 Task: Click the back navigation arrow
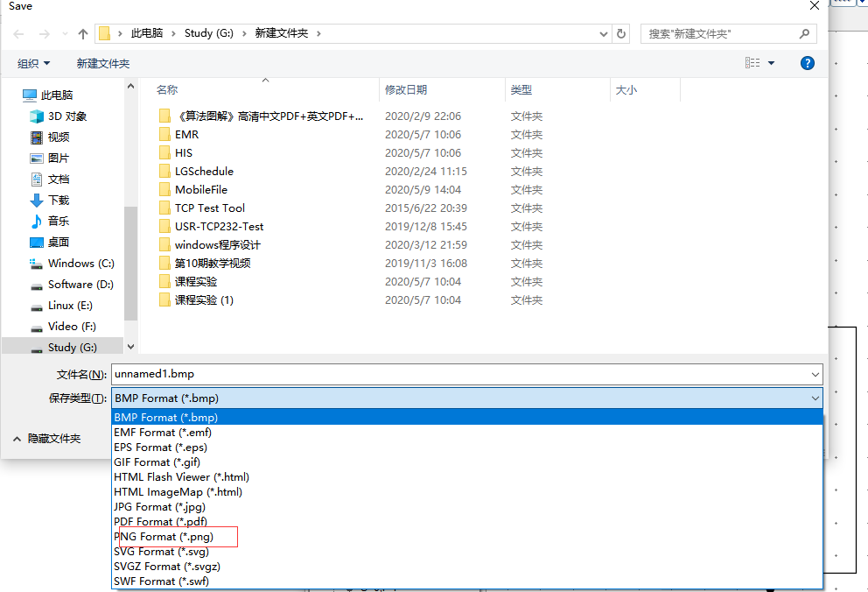click(x=17, y=33)
